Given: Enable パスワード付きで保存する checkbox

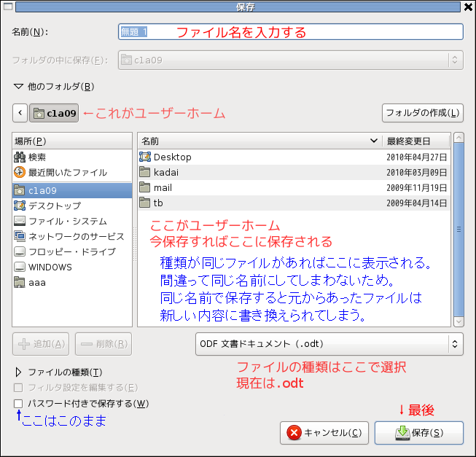Looking at the screenshot, I should [18, 404].
